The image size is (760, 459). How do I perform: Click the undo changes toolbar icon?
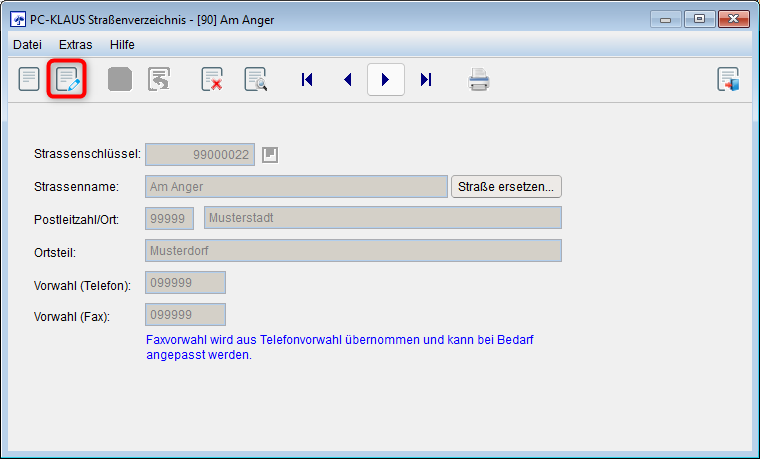(159, 79)
